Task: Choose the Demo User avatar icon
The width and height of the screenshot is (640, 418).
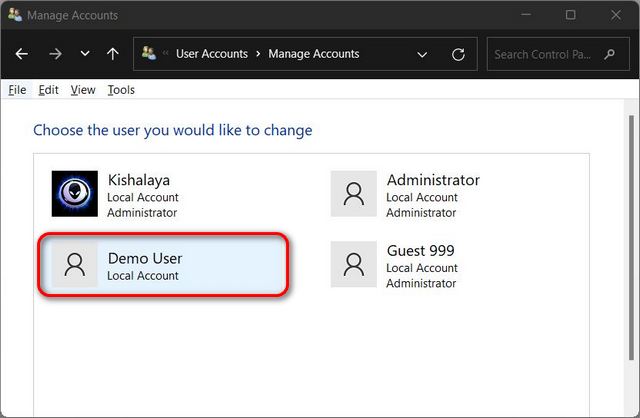Action: tap(75, 264)
